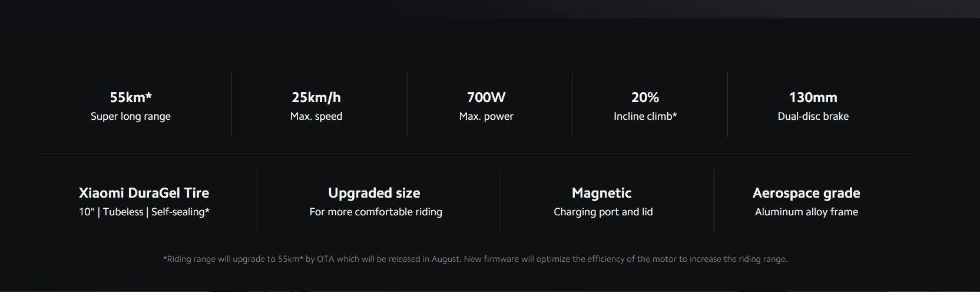Viewport: 980px width, 292px height.
Task: Click 'Charging port and lid' caption
Action: coord(603,212)
